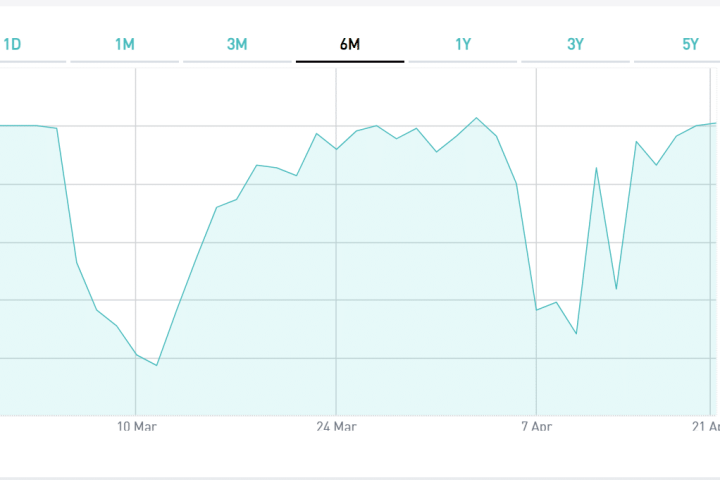Click the rightmost data point near 21 Apr

tap(715, 123)
